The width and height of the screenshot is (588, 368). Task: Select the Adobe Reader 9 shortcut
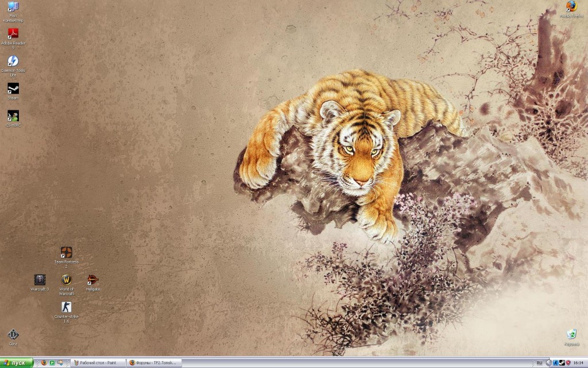click(x=13, y=39)
